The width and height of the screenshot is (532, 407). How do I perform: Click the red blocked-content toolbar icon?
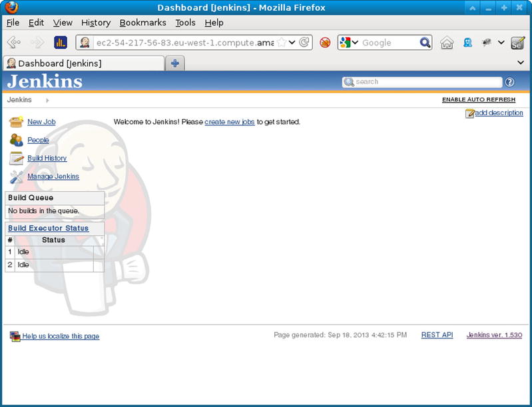tap(325, 43)
